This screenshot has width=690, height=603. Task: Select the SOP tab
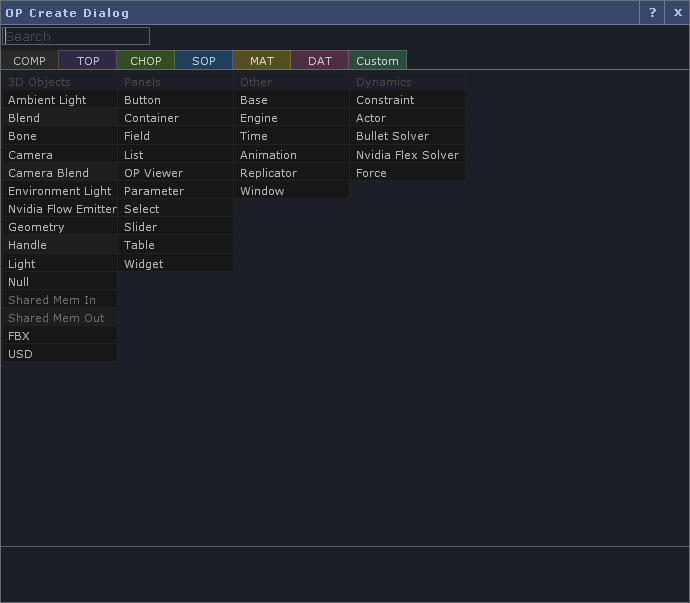[204, 61]
